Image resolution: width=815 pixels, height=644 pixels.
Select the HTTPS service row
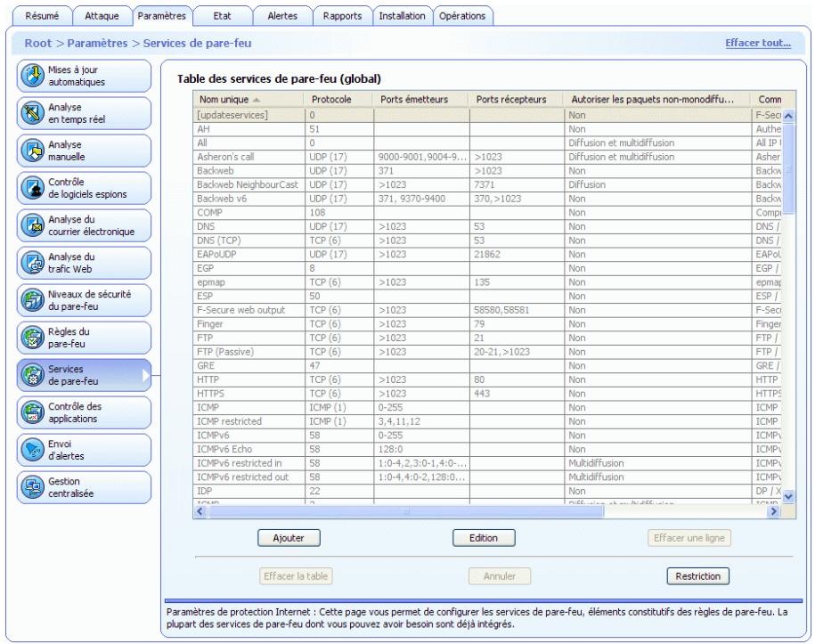pos(487,394)
